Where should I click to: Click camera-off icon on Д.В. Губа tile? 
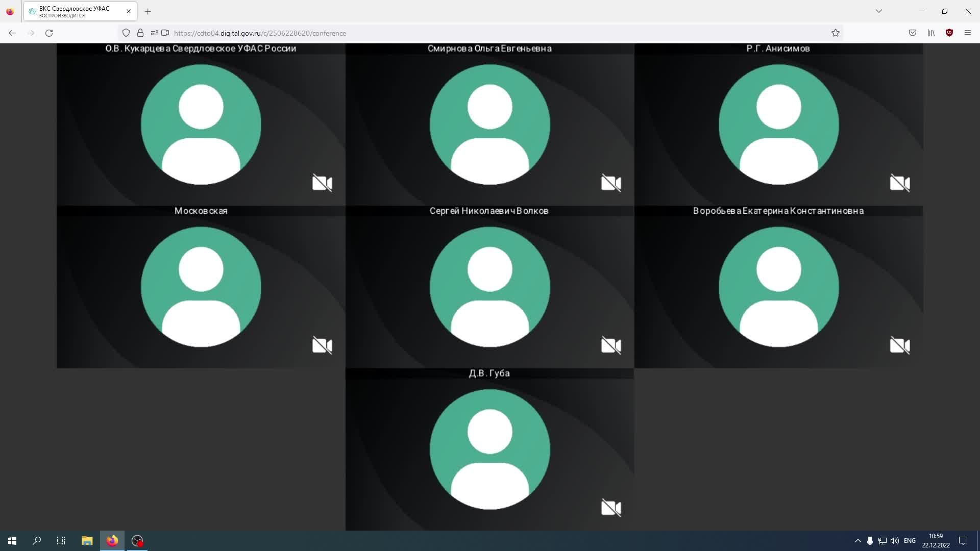click(x=611, y=508)
